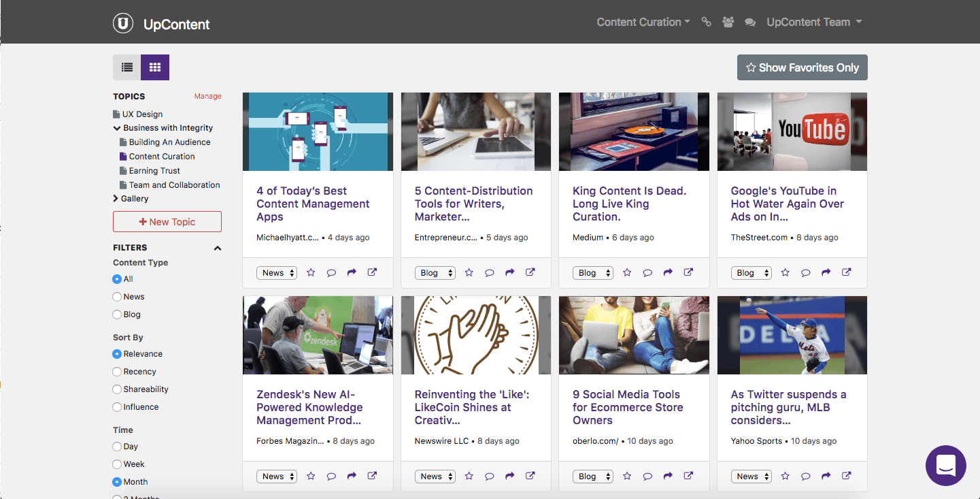The height and width of the screenshot is (499, 980).
Task: Open Zendesk article in new window
Action: click(x=372, y=476)
